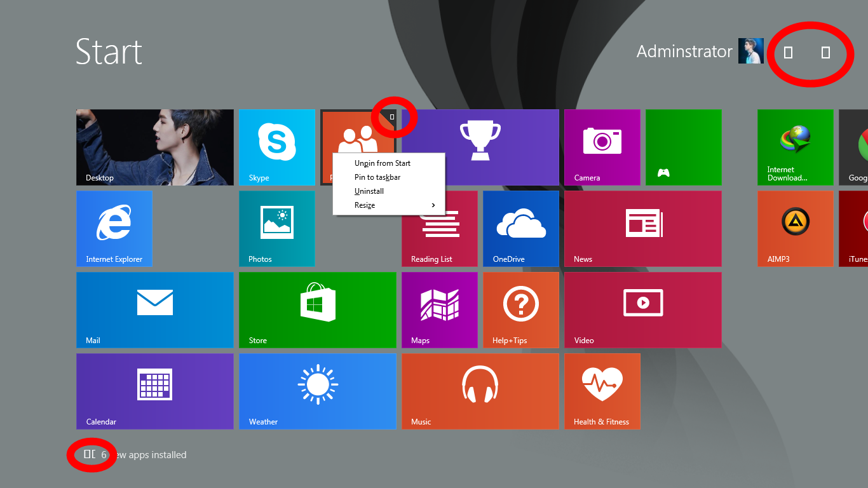Open the Skype tile

[x=276, y=147]
